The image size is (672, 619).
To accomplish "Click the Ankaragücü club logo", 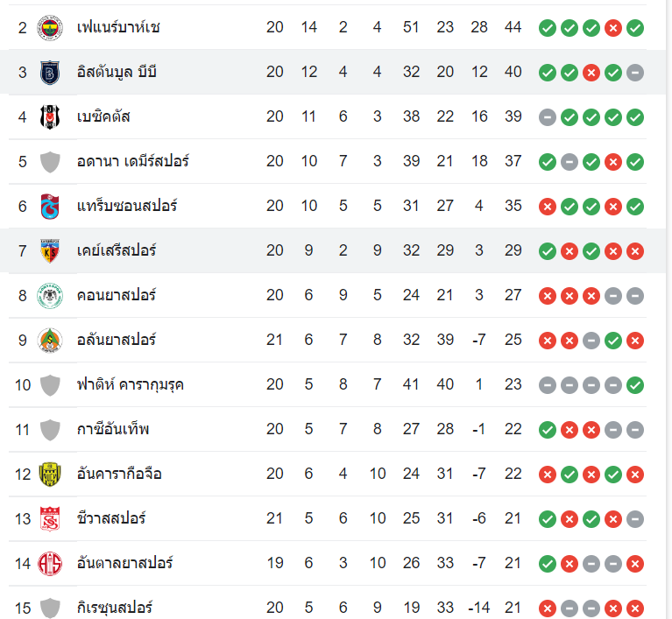I will [50, 475].
